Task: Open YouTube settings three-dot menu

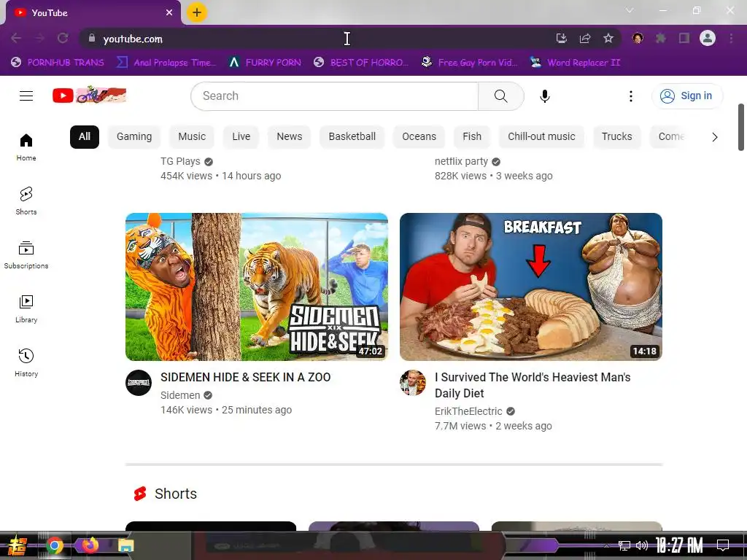Action: point(631,96)
